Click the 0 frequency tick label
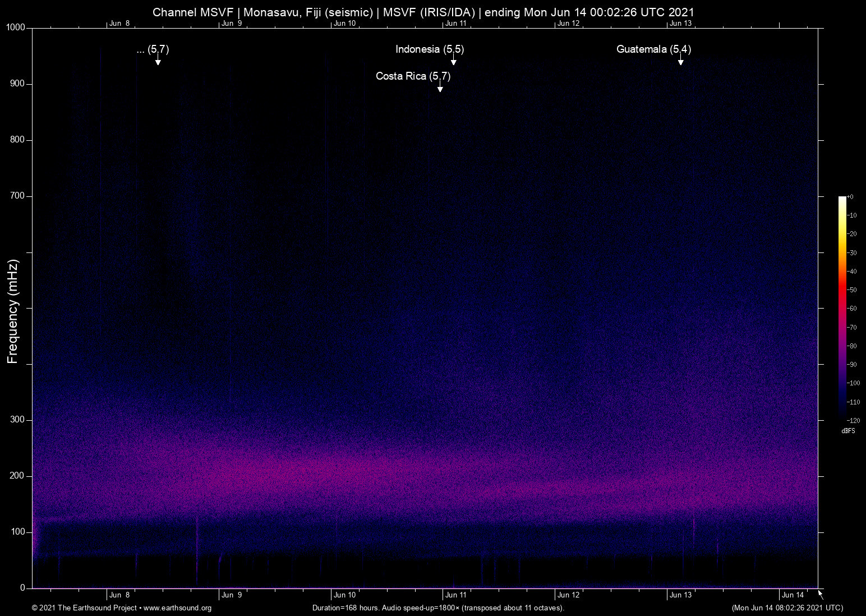 point(23,588)
